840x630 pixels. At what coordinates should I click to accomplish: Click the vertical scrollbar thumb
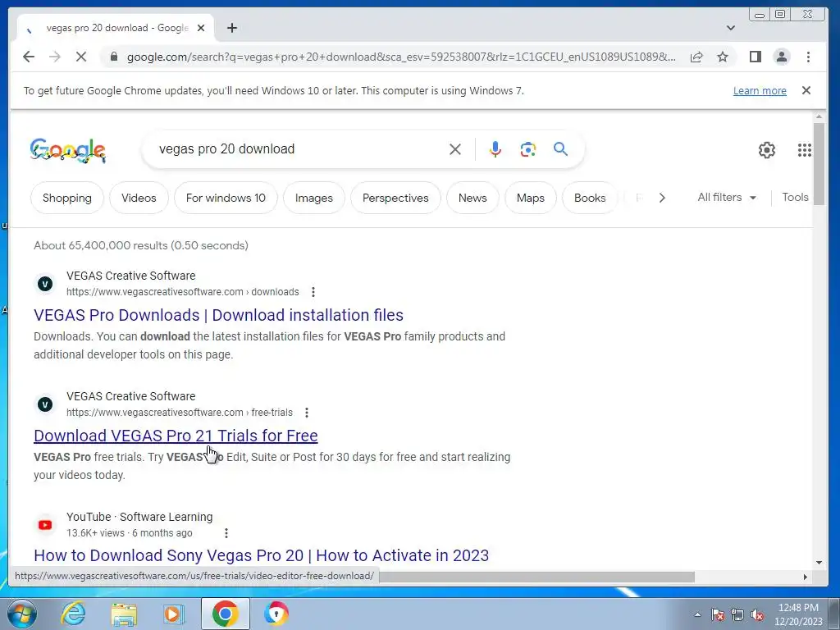pos(819,163)
